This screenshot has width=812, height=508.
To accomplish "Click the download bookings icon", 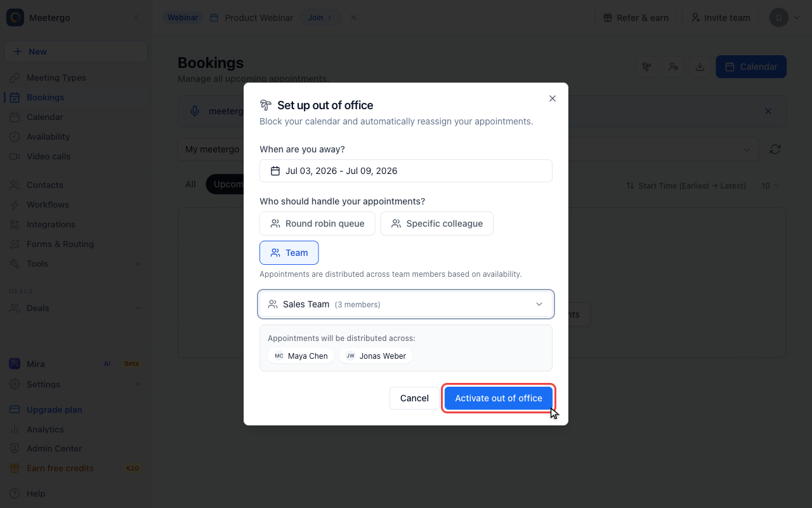I will tap(700, 67).
